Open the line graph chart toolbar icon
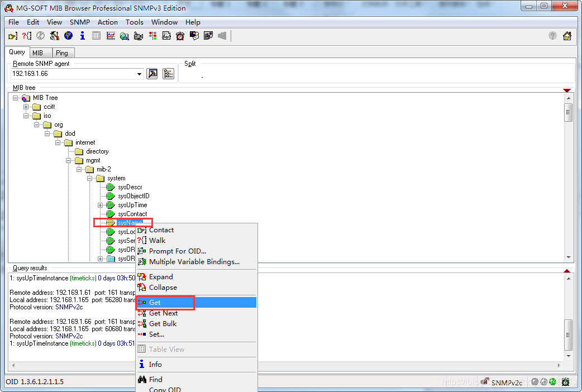 click(x=111, y=36)
